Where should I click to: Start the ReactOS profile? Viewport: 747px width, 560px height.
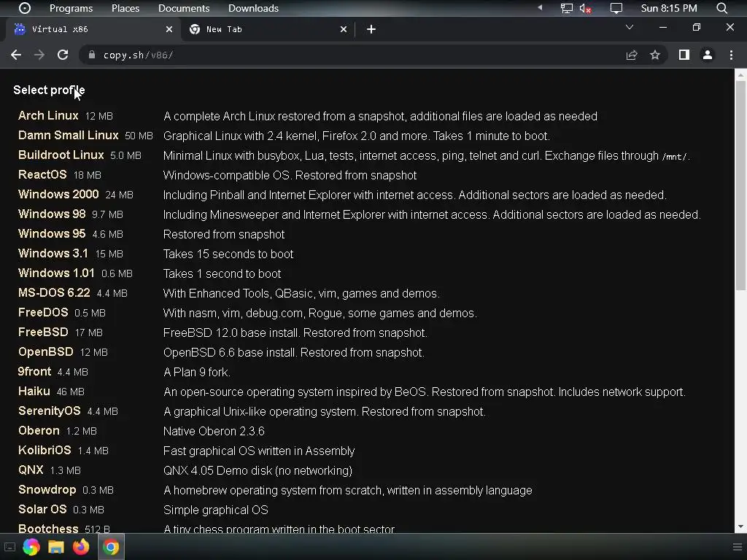(42, 174)
